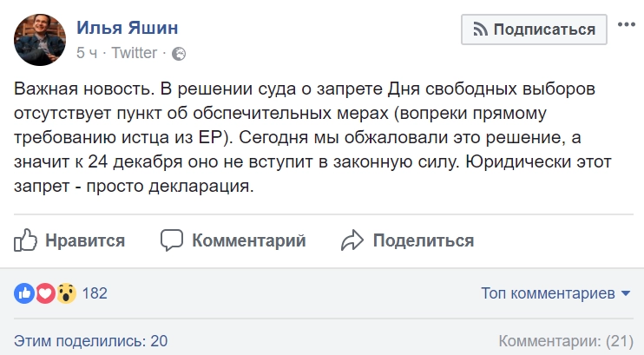Click the Комментарий comment label
This screenshot has width=644, height=355.
[x=248, y=240]
